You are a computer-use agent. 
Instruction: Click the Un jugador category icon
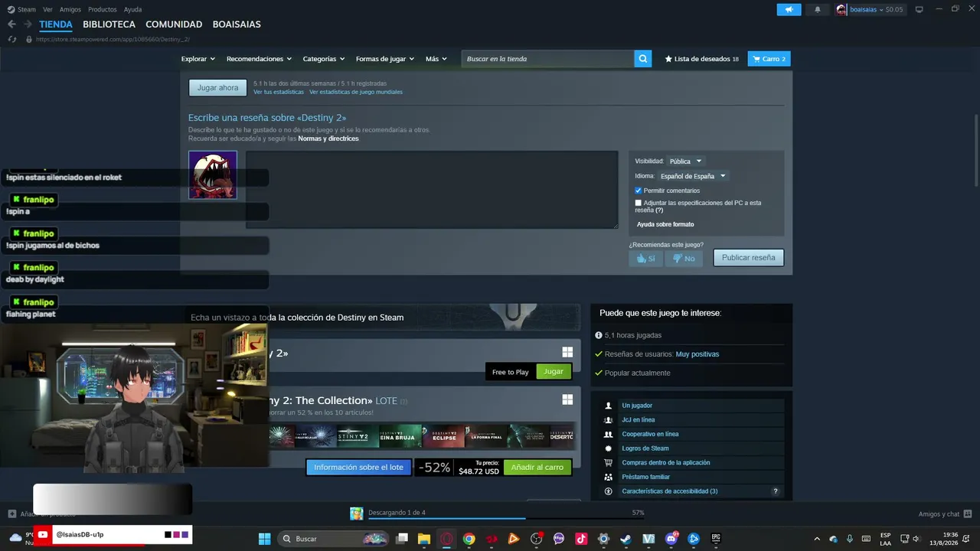point(609,406)
